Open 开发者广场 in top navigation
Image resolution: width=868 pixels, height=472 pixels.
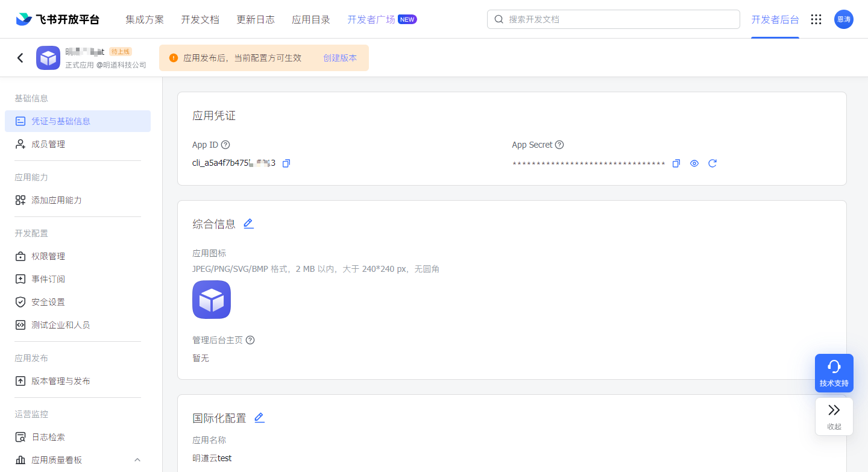(x=371, y=19)
